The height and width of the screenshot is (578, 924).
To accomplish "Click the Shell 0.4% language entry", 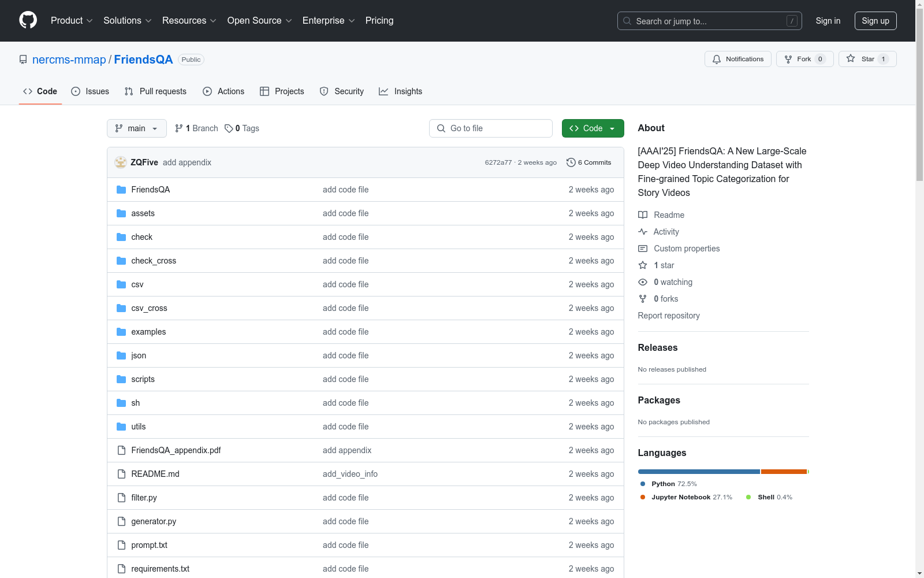I will pos(769,497).
